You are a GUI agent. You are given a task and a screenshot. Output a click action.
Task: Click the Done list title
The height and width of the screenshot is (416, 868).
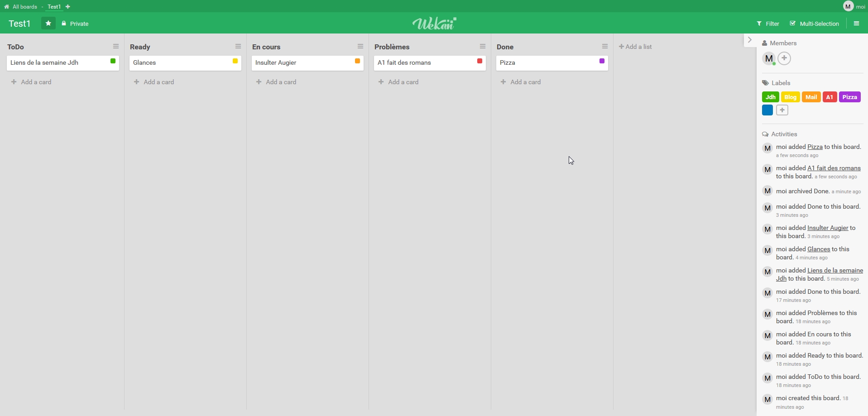click(505, 47)
